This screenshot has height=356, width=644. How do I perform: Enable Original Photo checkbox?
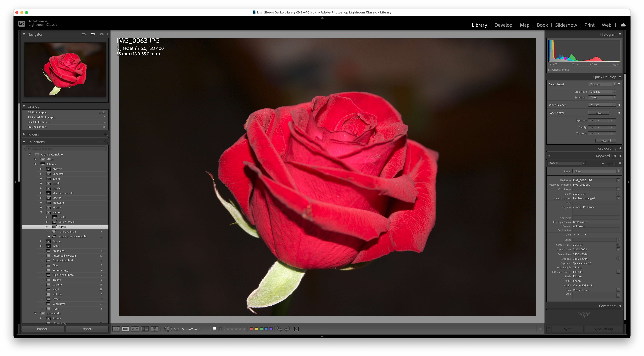pyautogui.click(x=550, y=70)
